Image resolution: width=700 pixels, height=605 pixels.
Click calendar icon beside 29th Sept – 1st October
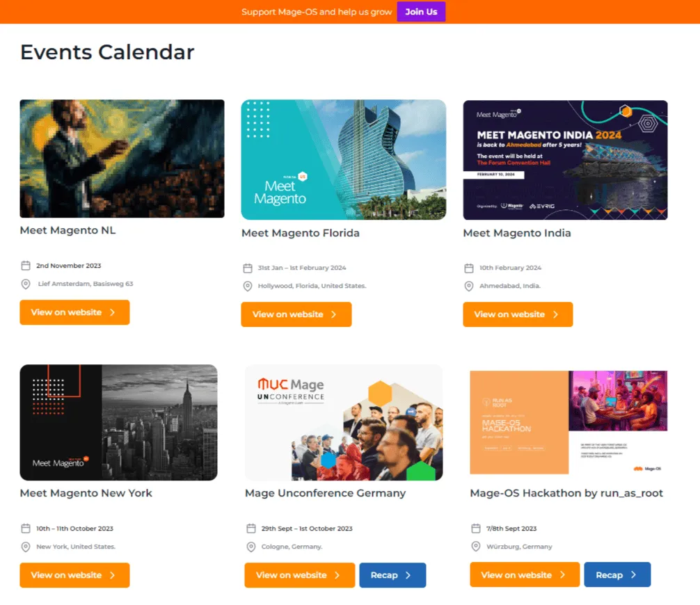[x=251, y=529]
